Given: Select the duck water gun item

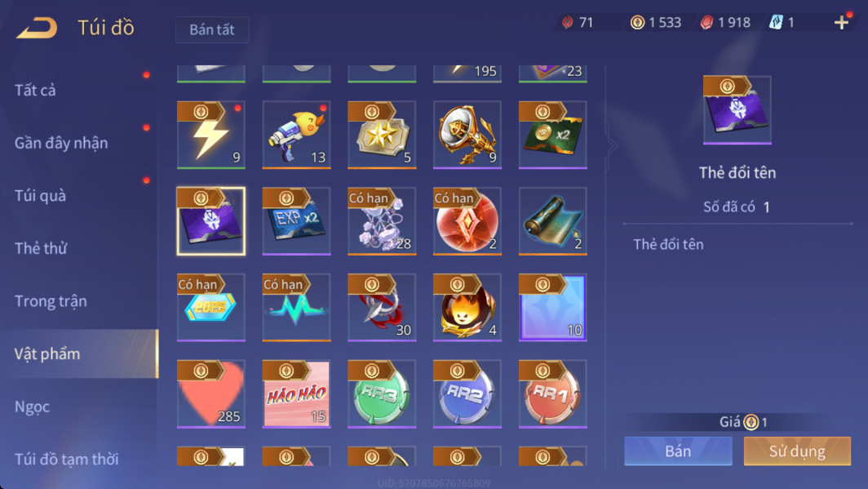Looking at the screenshot, I should [296, 135].
